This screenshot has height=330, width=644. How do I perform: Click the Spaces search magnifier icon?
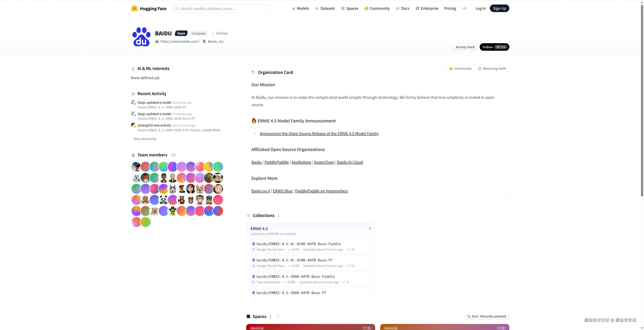pos(278,316)
